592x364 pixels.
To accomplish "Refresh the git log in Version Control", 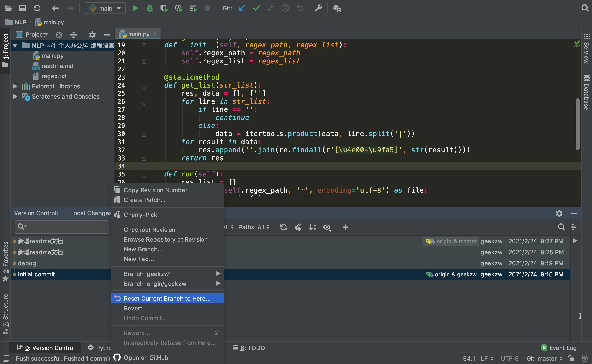I will [283, 227].
